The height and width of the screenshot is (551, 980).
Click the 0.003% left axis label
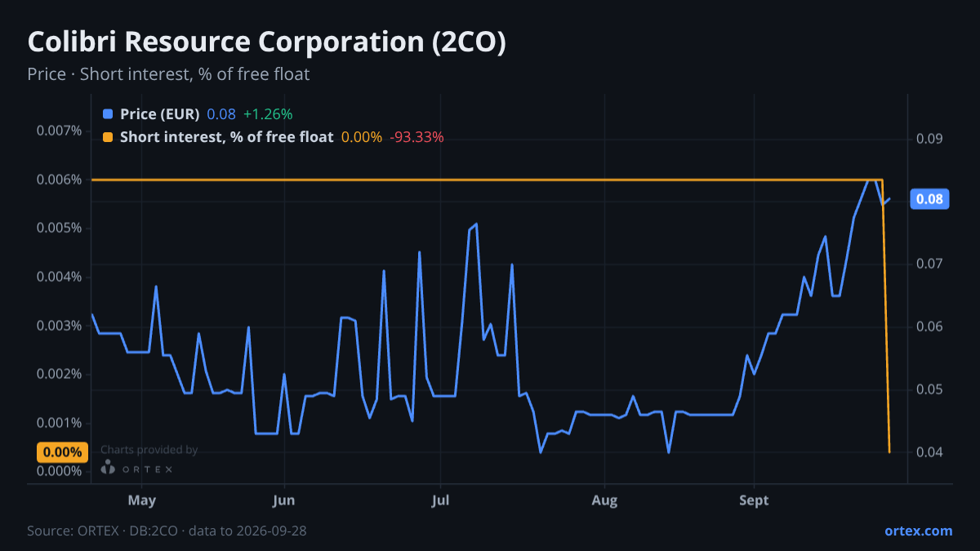[x=60, y=326]
